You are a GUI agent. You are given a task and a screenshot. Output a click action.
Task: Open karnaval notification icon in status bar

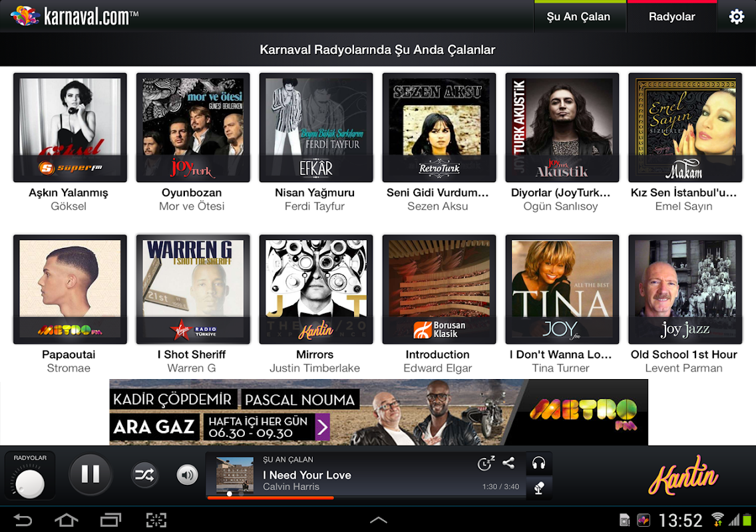click(x=644, y=521)
